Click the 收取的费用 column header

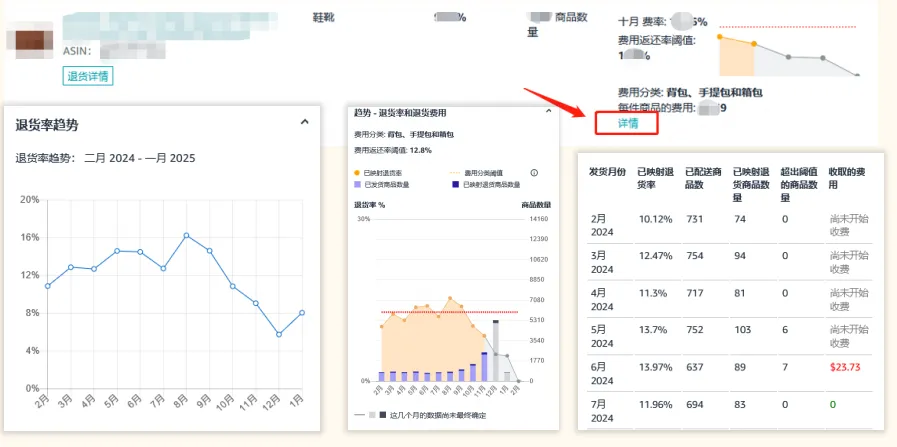tap(847, 179)
